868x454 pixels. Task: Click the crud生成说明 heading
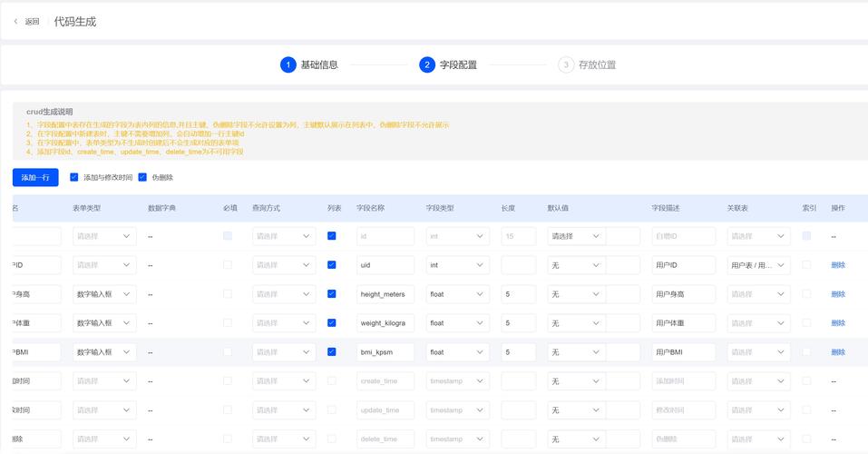coord(49,112)
